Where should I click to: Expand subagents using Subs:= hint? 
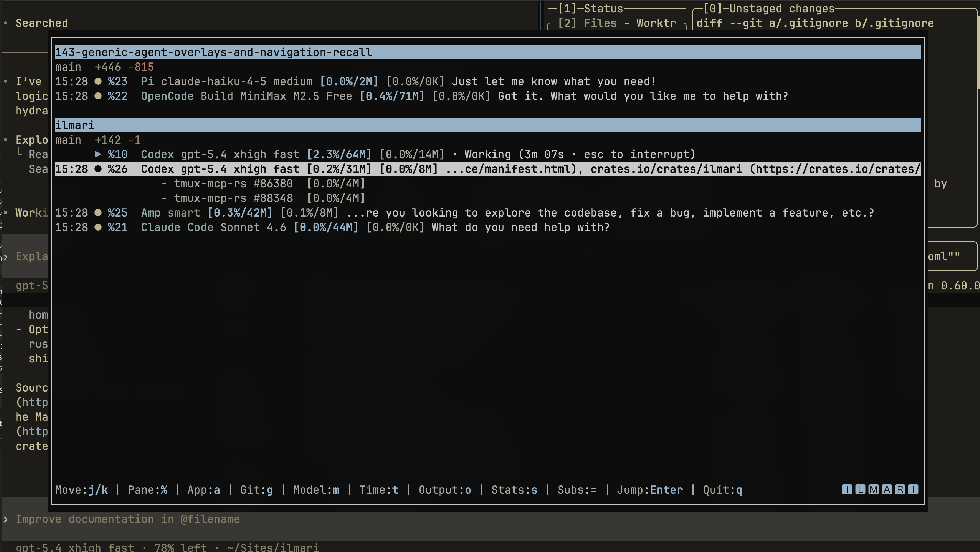[x=577, y=490]
